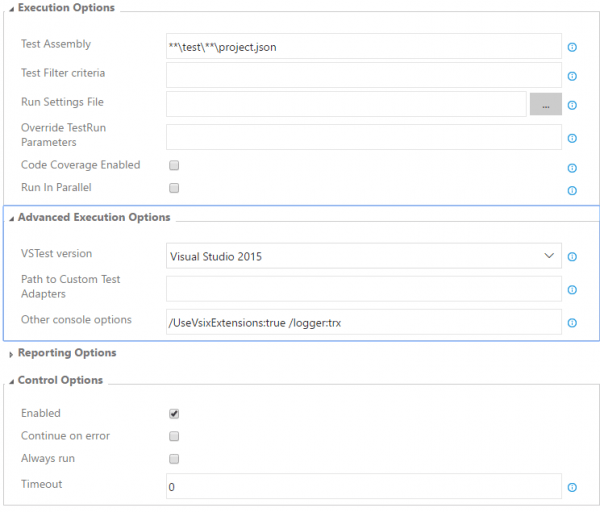Click the info icon beside Test Assembly
Screen dimensions: 600x512
pos(572,47)
